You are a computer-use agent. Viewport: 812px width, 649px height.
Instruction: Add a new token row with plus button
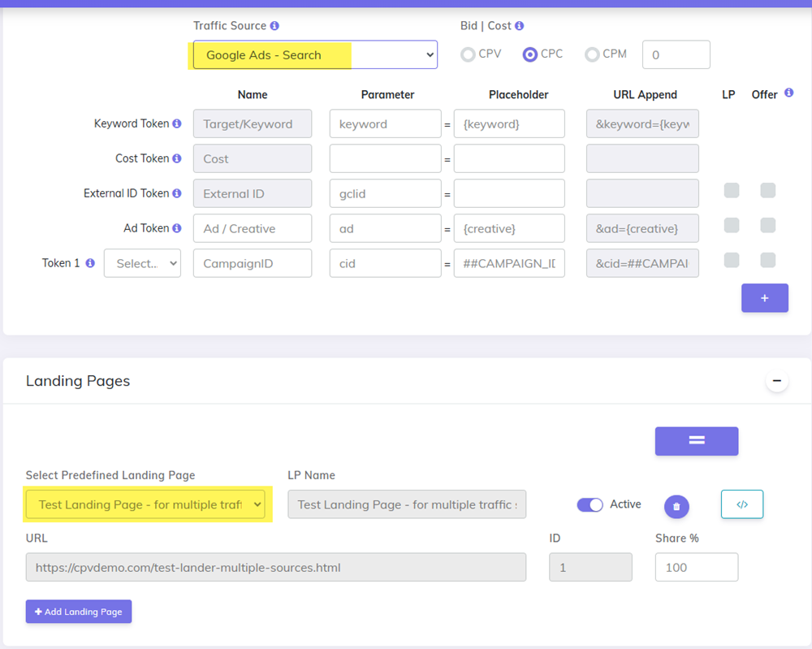coord(764,298)
